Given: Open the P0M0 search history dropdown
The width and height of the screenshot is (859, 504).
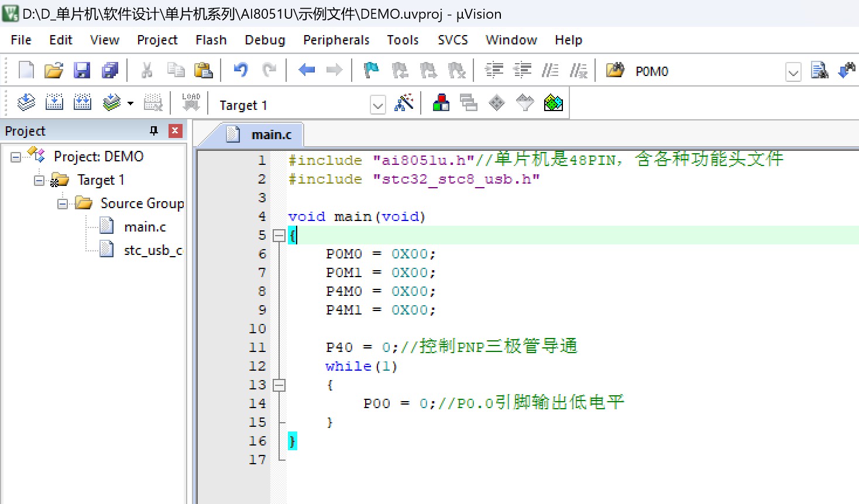Looking at the screenshot, I should [x=793, y=72].
